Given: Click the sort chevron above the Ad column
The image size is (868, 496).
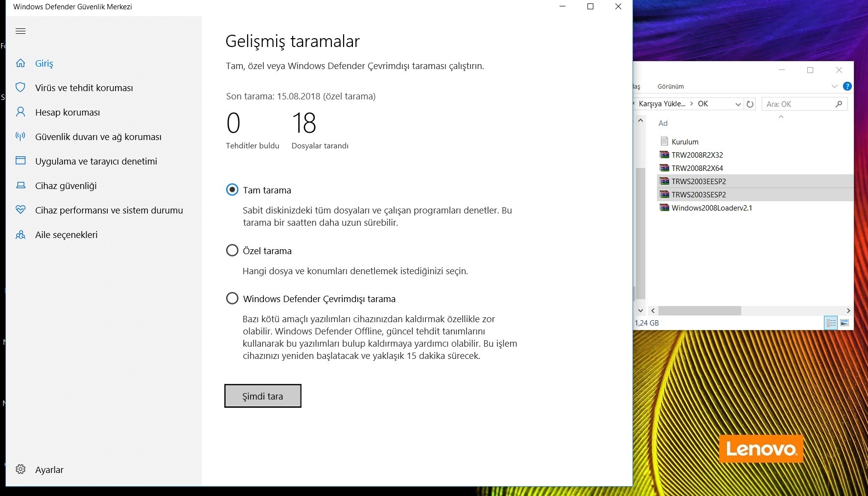Looking at the screenshot, I should pos(781,117).
